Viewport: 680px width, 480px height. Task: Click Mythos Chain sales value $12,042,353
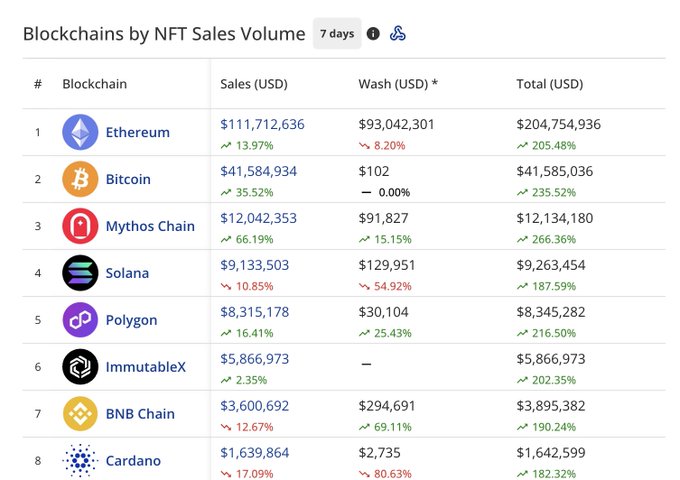coord(258,218)
